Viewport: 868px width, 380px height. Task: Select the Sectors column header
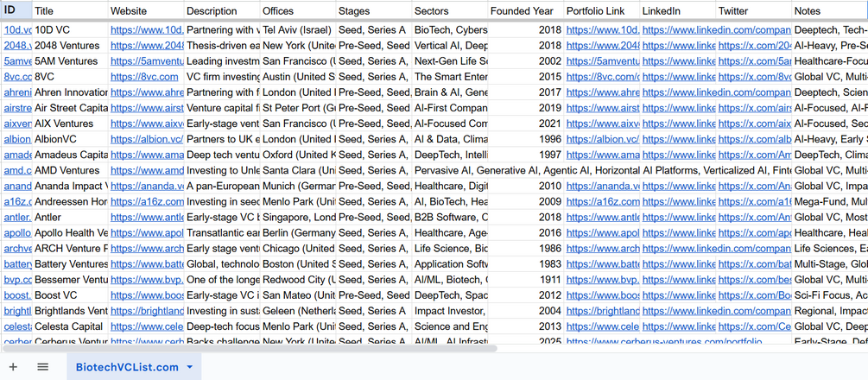click(x=450, y=10)
